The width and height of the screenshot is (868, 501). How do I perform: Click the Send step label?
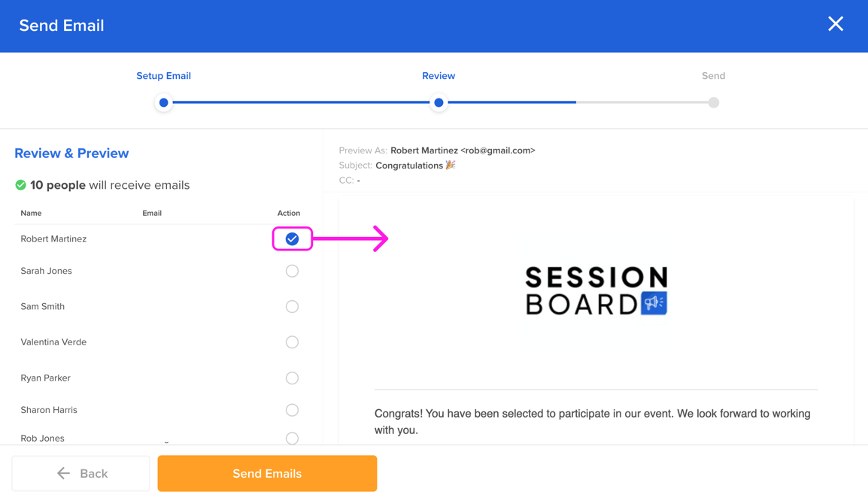[x=713, y=75]
